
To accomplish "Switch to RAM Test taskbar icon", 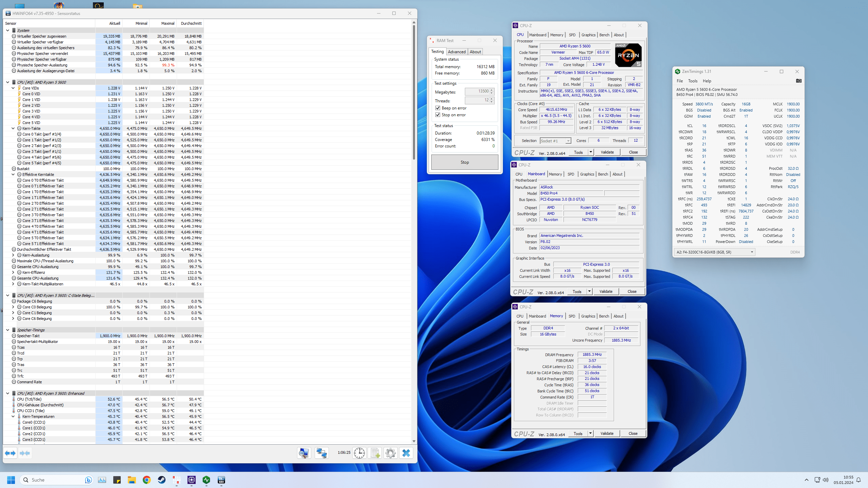I will tap(177, 480).
